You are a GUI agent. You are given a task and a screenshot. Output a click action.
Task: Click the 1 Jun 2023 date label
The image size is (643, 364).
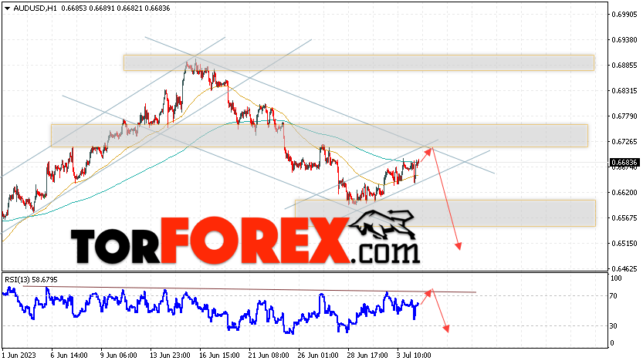19,355
